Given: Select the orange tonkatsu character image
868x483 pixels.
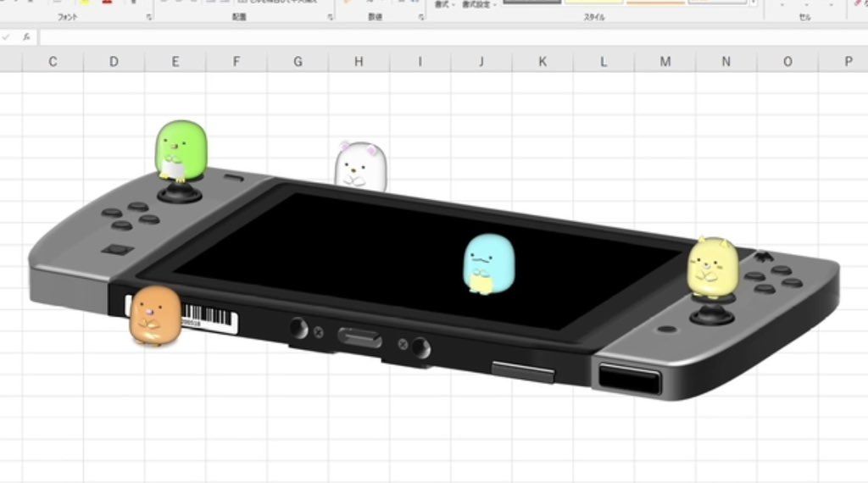Looking at the screenshot, I should [156, 315].
